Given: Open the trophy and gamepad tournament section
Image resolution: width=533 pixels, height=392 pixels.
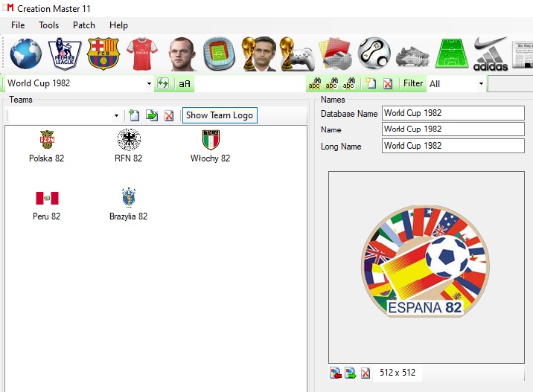Looking at the screenshot, I should tap(298, 54).
